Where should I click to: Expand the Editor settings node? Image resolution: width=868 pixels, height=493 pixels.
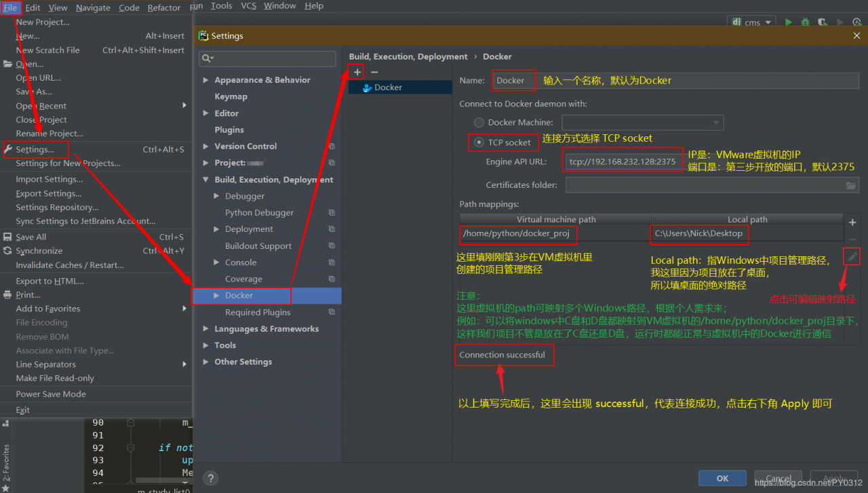click(x=206, y=113)
